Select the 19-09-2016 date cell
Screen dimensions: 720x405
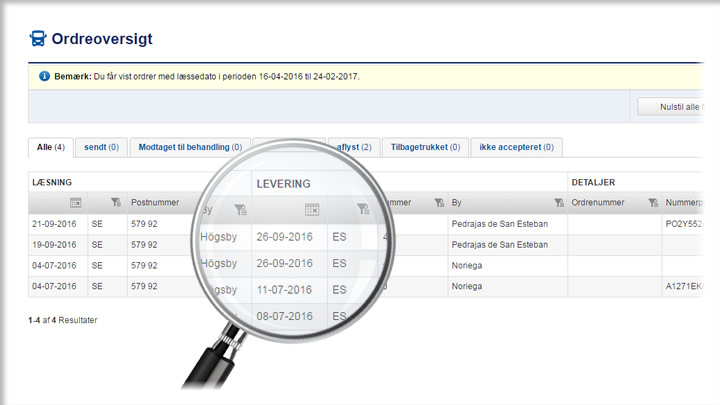click(54, 245)
